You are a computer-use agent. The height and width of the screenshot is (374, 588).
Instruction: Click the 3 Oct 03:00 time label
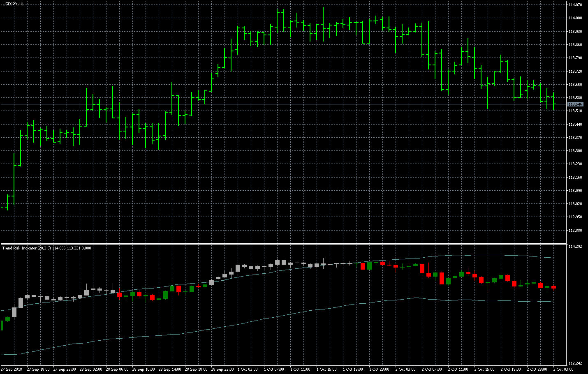click(563, 369)
